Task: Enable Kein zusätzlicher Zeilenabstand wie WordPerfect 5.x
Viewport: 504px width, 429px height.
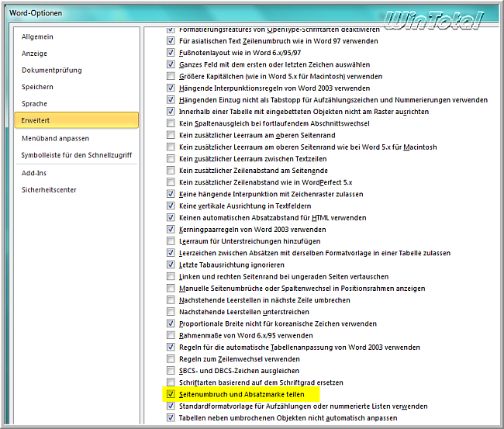Action: click(171, 182)
